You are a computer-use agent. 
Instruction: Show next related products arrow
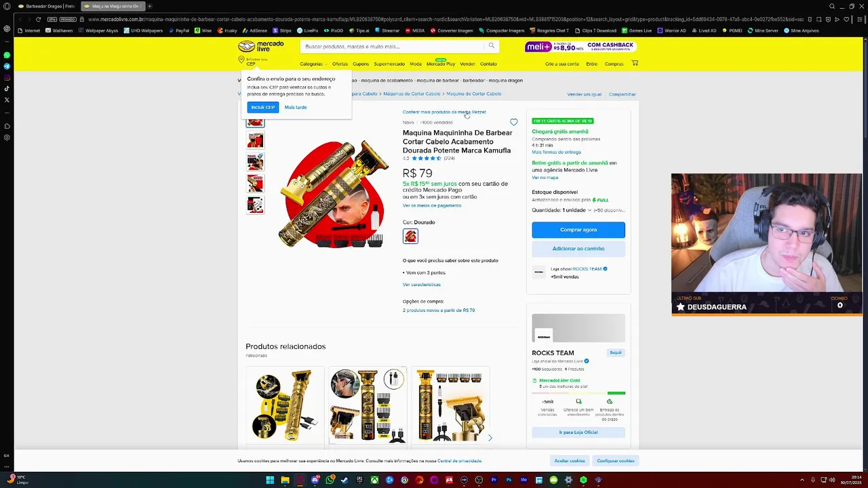click(x=490, y=438)
